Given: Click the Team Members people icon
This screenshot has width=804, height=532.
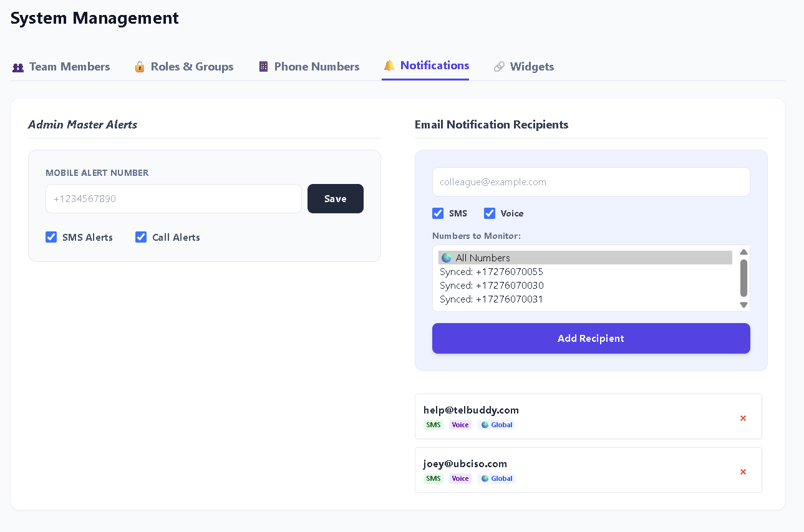Looking at the screenshot, I should coord(18,67).
